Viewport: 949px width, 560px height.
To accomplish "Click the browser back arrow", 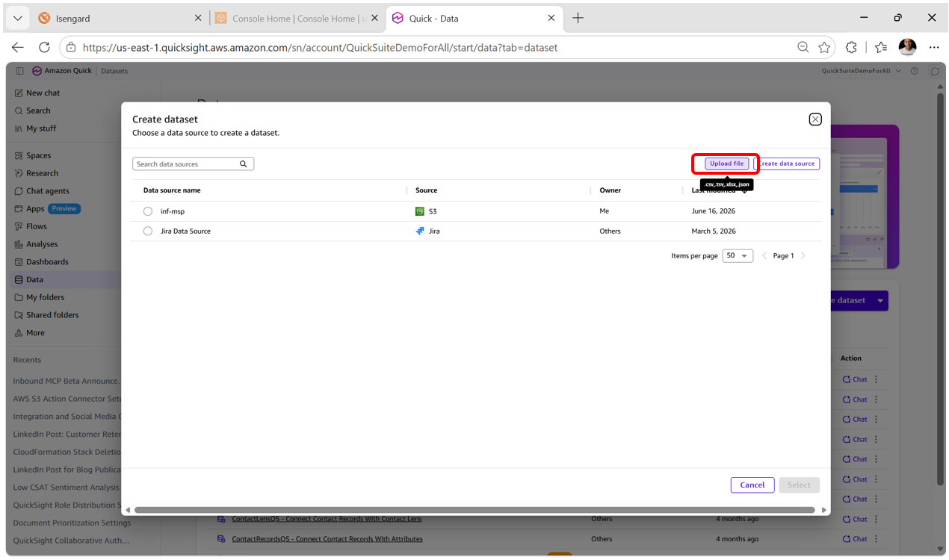I will 18,48.
